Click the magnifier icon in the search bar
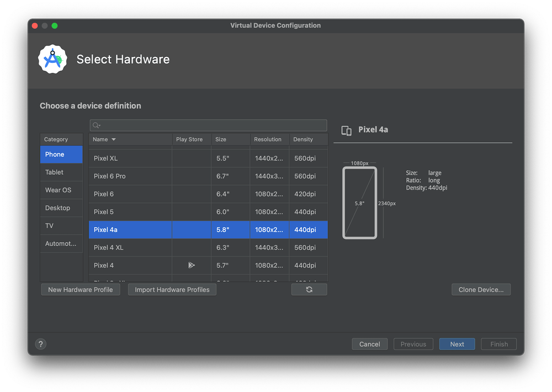This screenshot has height=392, width=552. click(x=96, y=125)
